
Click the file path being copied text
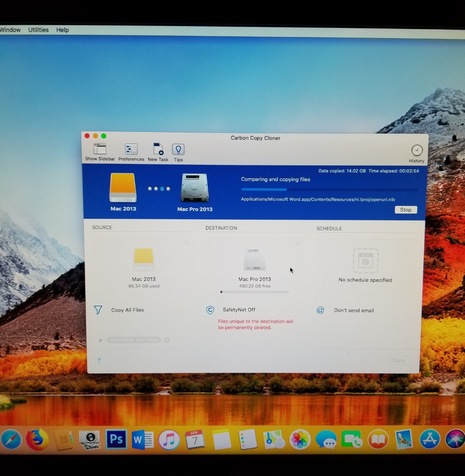pos(318,199)
